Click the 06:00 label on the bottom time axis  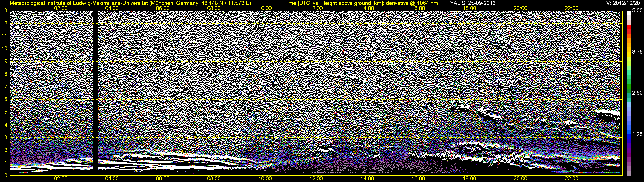(x=163, y=179)
